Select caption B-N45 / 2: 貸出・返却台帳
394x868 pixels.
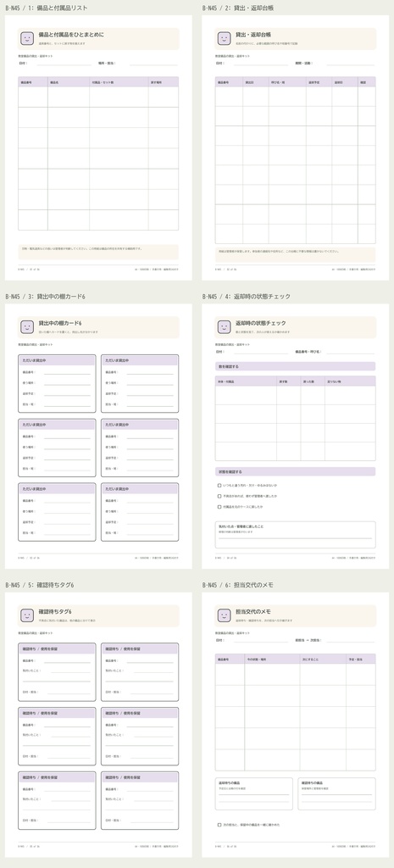(x=238, y=8)
